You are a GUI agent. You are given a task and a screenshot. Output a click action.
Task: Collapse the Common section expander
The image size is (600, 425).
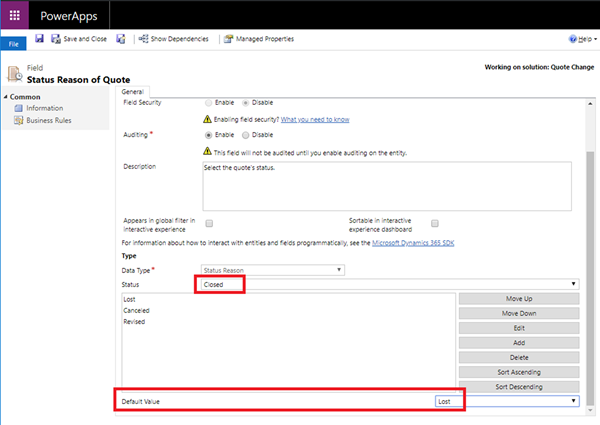click(8, 97)
